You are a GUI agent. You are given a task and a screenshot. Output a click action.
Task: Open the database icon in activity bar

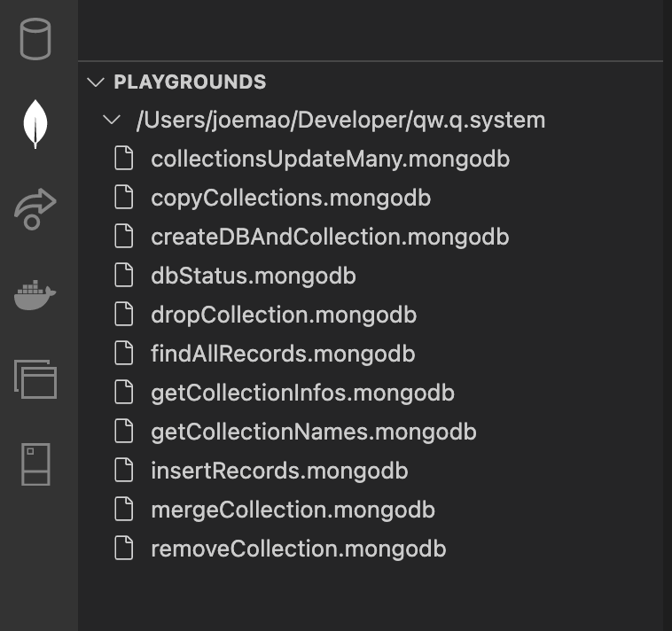click(35, 38)
